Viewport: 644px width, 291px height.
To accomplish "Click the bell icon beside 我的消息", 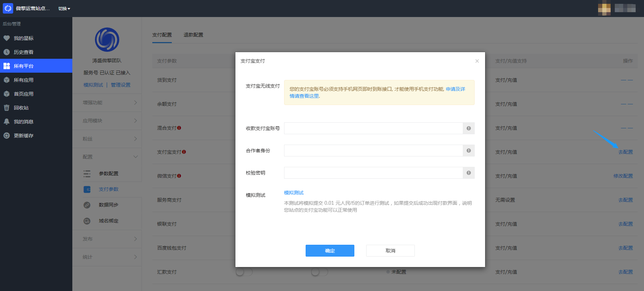I will coord(7,122).
